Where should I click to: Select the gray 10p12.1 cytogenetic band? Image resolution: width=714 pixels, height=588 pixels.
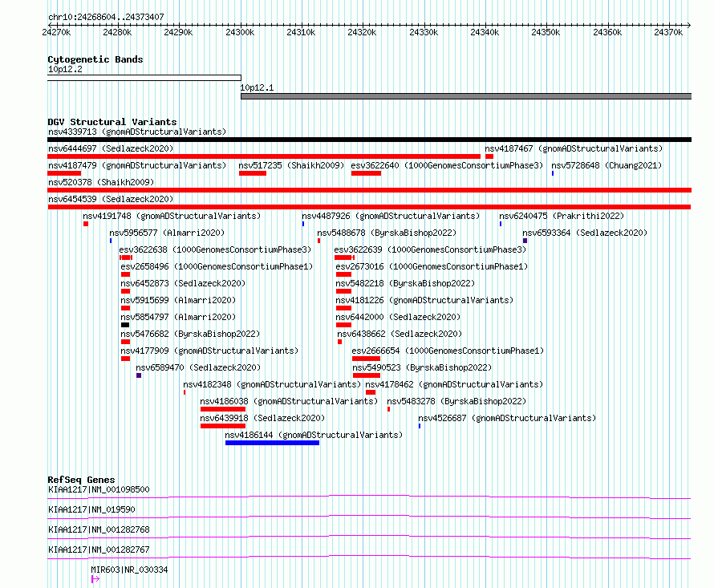[466, 96]
